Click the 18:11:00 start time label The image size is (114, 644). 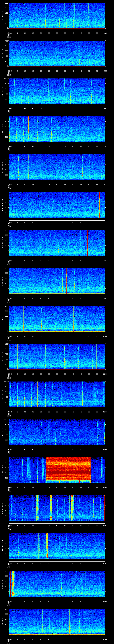tap(9, 412)
